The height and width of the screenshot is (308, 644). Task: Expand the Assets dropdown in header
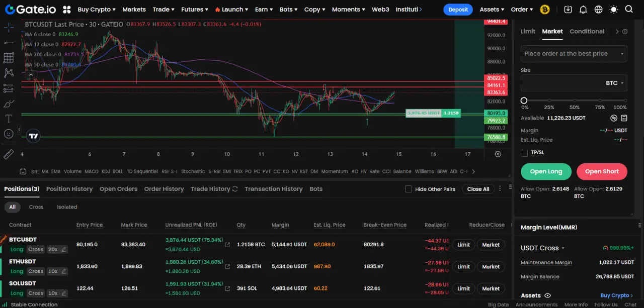click(492, 10)
